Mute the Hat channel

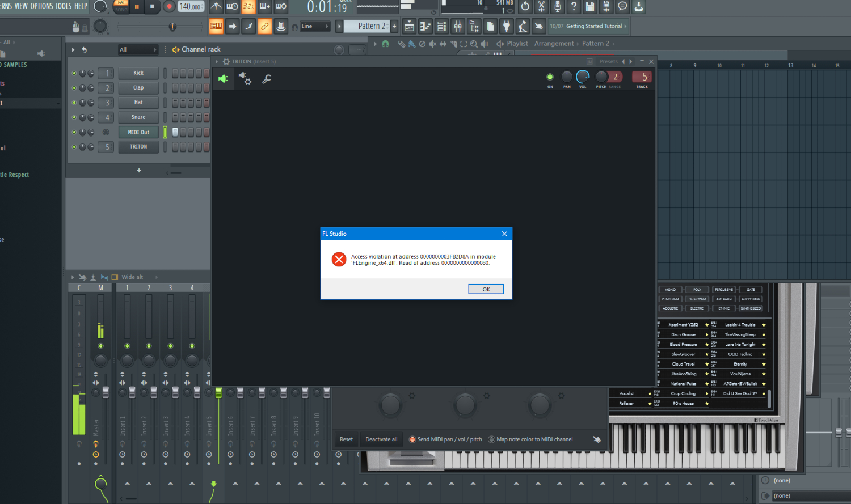pyautogui.click(x=74, y=103)
